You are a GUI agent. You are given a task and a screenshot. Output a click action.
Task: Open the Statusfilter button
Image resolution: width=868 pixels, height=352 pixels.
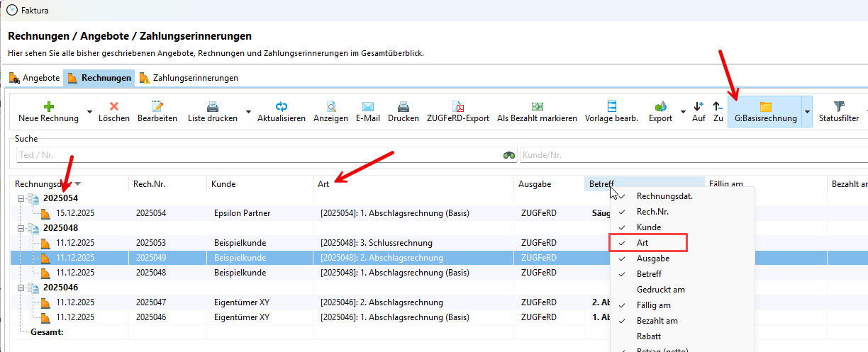(x=838, y=112)
